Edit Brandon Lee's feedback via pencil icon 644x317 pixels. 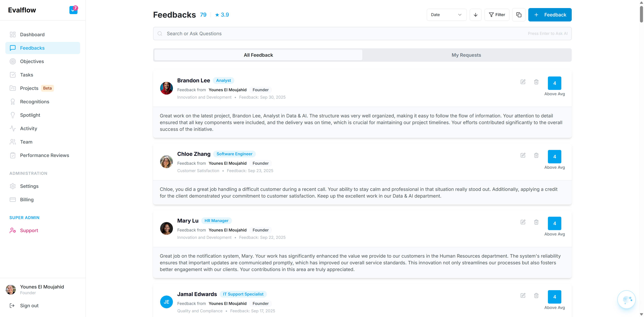point(523,82)
